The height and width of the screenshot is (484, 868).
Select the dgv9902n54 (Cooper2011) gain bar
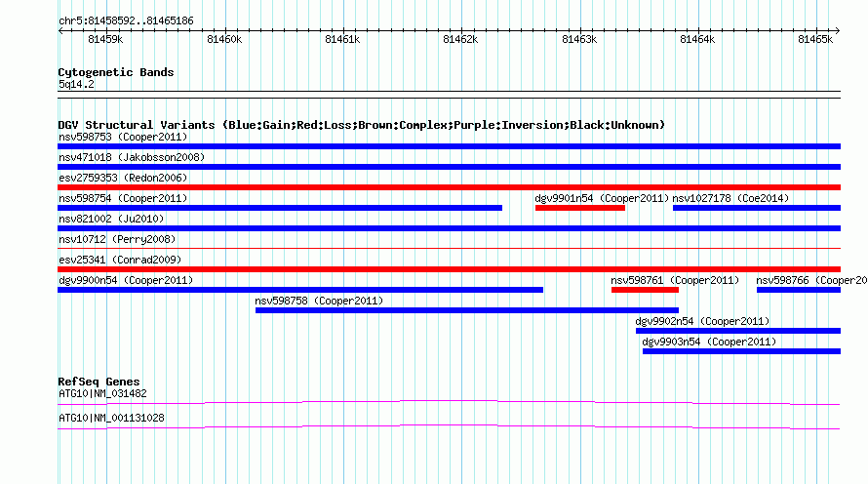pos(738,331)
